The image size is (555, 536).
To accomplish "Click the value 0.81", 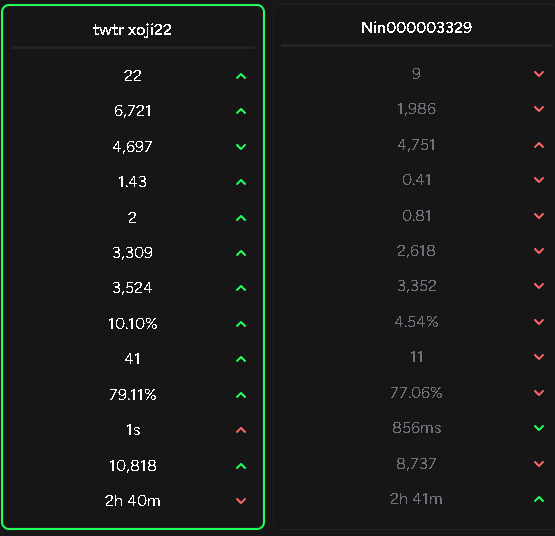I will [417, 216].
